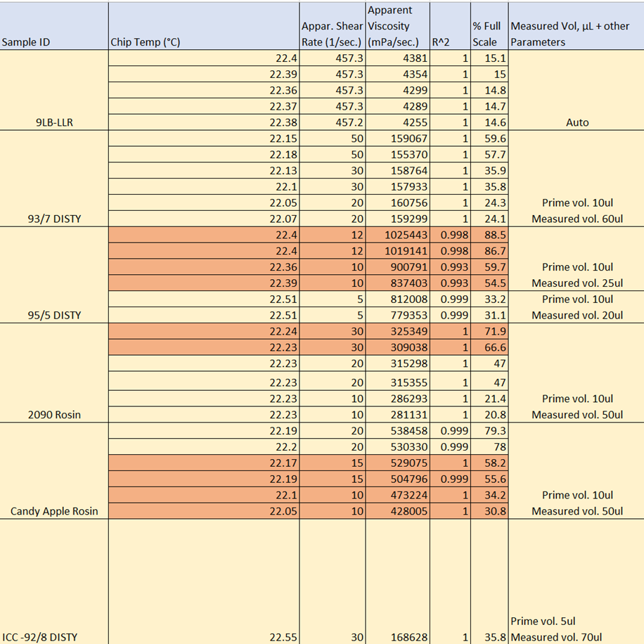
Task: Click full scale value 57.7
Action: click(489, 155)
